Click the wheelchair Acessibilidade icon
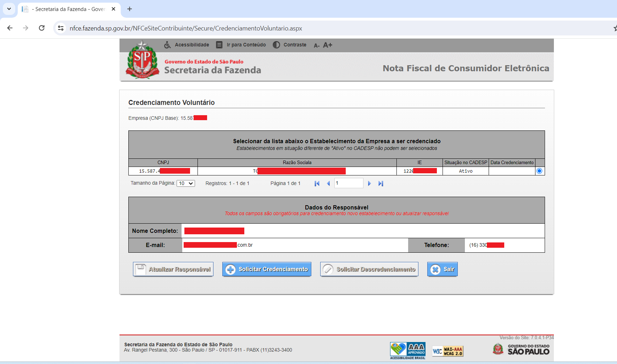 tap(167, 45)
